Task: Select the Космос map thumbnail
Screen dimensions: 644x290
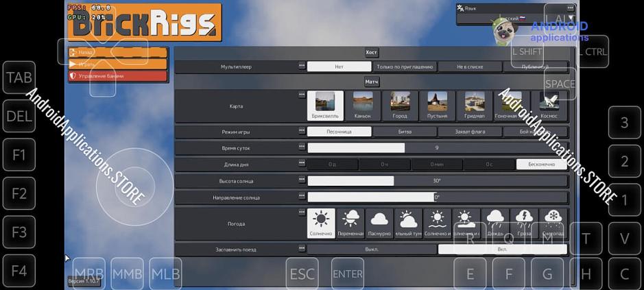Action: [x=549, y=106]
